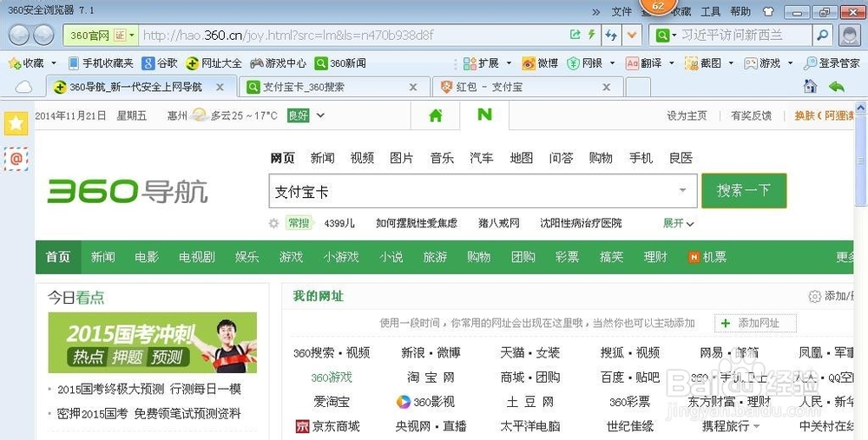Open the 扩展 extensions button
The image size is (868, 440).
(x=481, y=63)
